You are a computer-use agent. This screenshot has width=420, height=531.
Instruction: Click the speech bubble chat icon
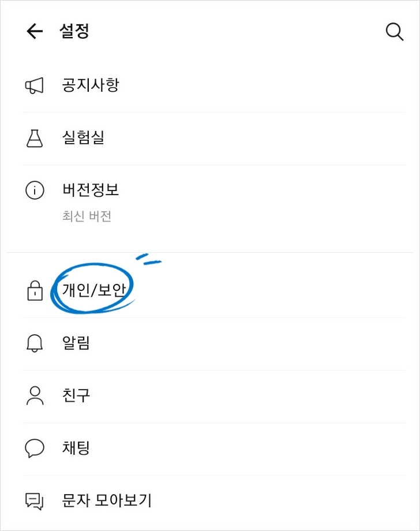pyautogui.click(x=35, y=448)
